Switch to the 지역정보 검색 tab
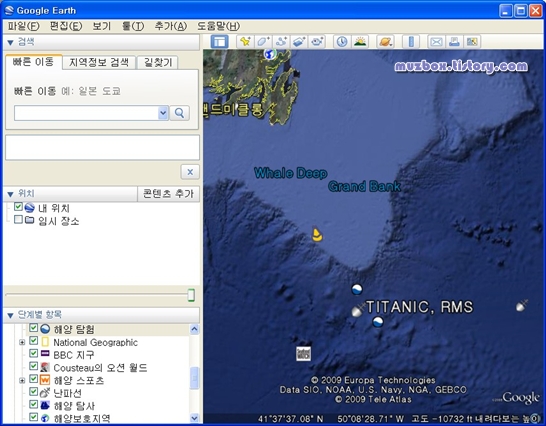The image size is (546, 426). click(x=99, y=62)
